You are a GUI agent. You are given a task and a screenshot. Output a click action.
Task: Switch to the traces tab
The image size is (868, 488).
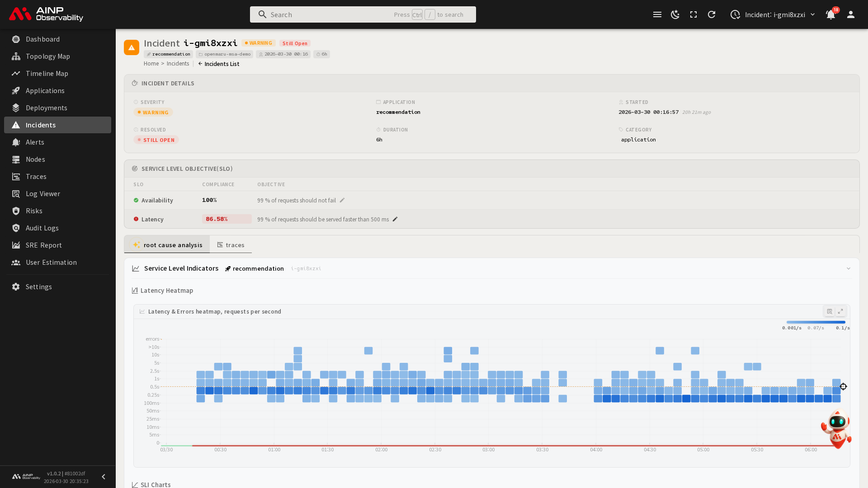click(231, 245)
